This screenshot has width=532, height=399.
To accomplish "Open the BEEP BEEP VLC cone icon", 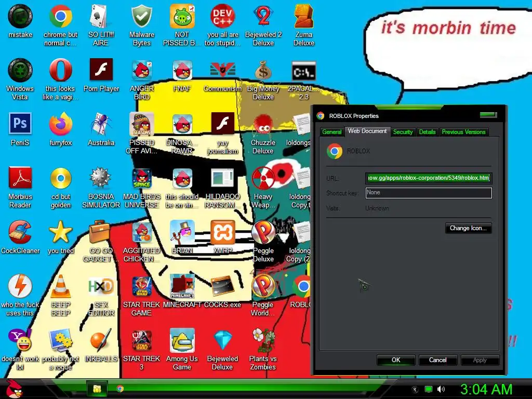I will pos(60,286).
